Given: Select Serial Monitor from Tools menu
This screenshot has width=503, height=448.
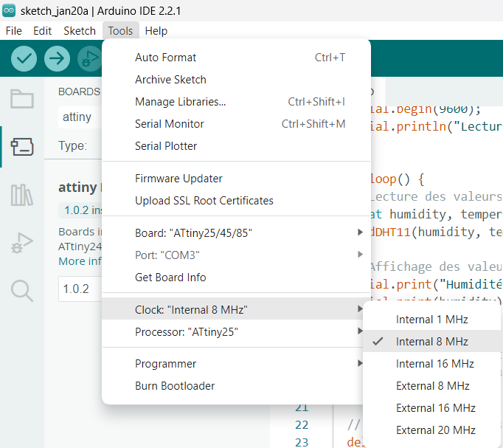Looking at the screenshot, I should 170,124.
